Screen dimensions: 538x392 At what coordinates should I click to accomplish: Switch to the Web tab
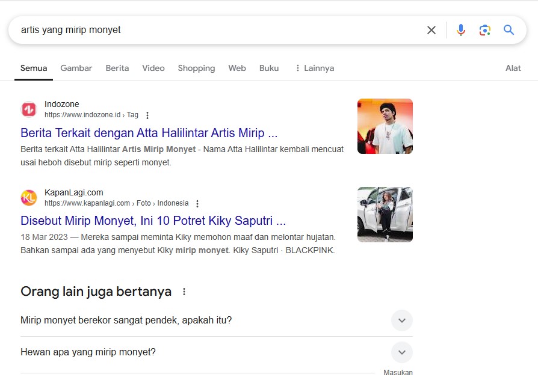[237, 68]
